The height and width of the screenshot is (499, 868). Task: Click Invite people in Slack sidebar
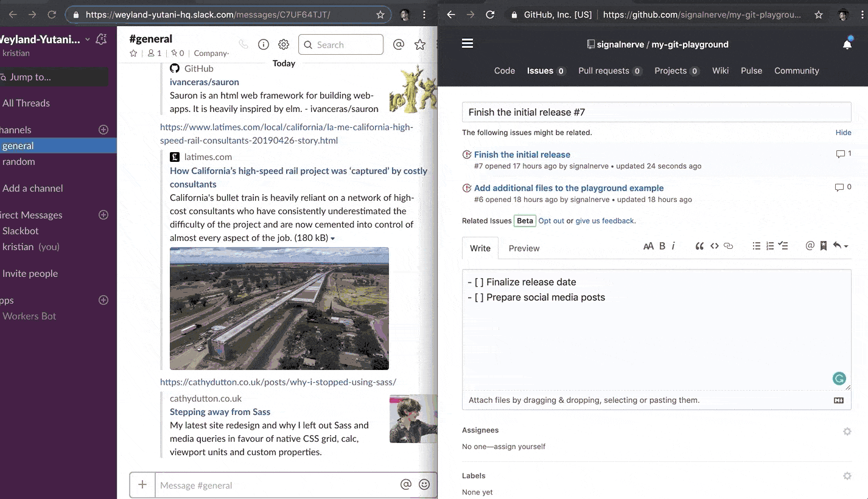[x=30, y=273]
